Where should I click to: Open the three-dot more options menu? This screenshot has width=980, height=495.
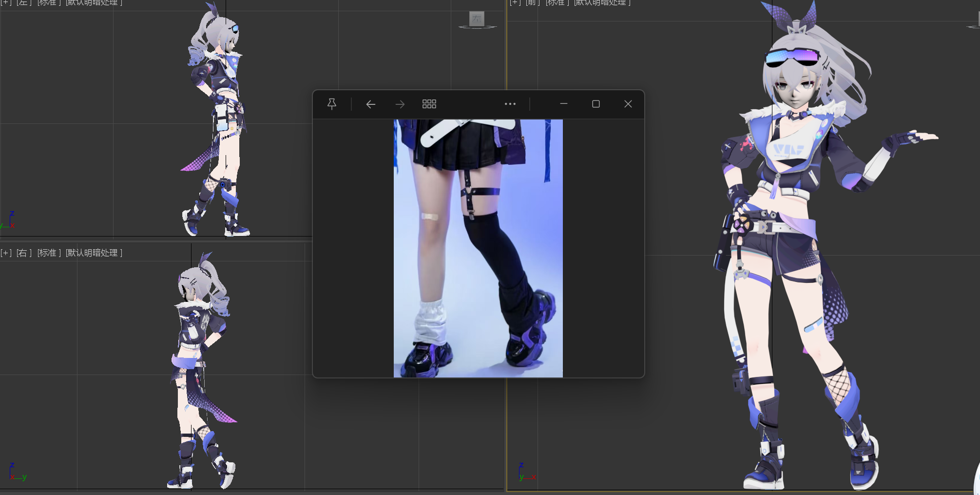click(510, 104)
